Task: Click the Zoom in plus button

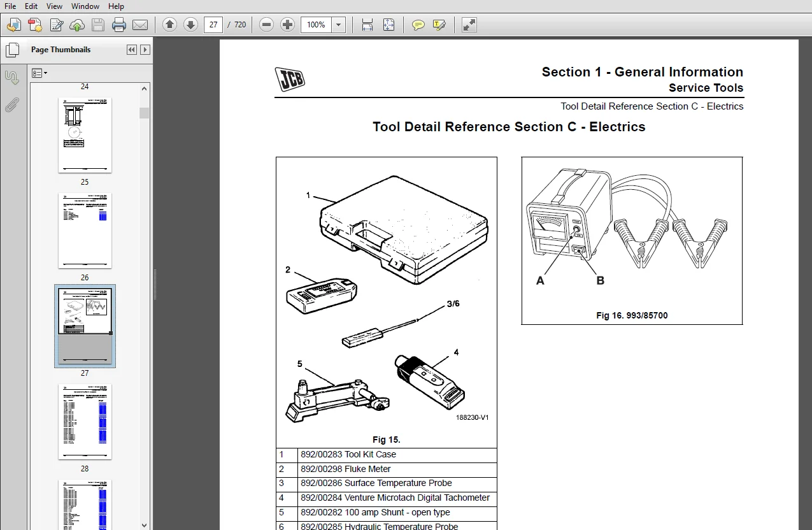Action: click(x=288, y=25)
